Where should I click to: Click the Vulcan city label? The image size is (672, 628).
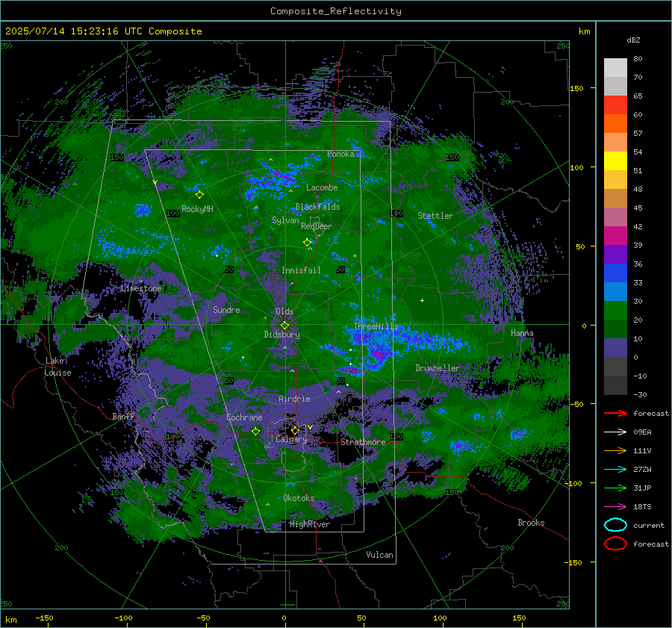[x=379, y=555]
